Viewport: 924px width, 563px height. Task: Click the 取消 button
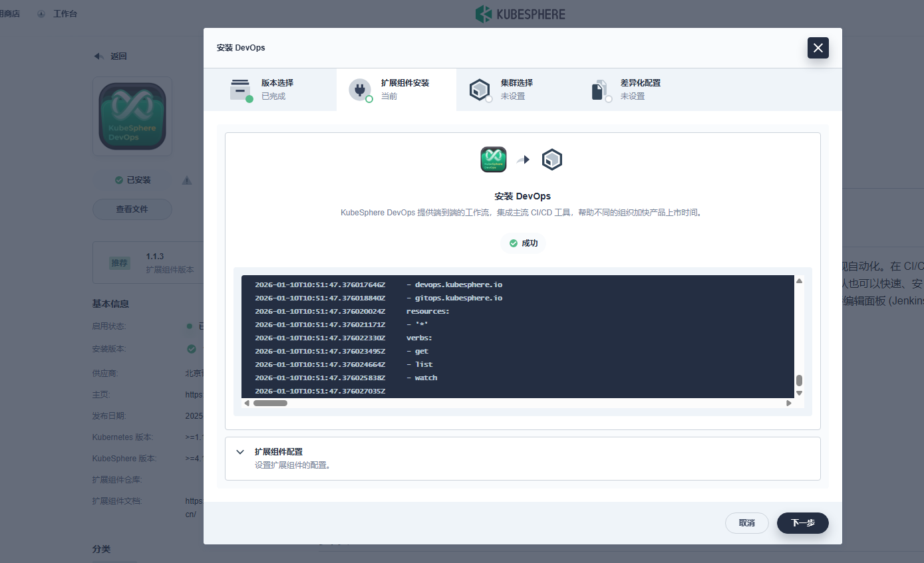coord(747,523)
